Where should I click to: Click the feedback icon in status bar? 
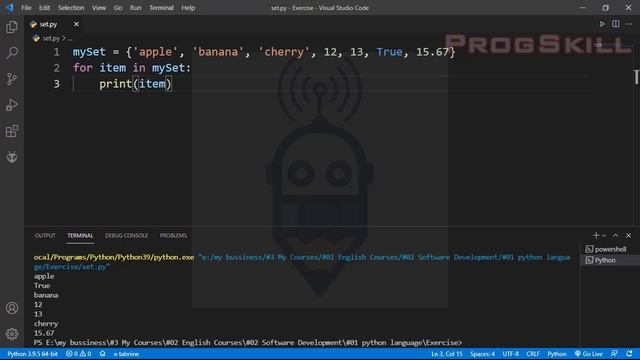(614, 354)
